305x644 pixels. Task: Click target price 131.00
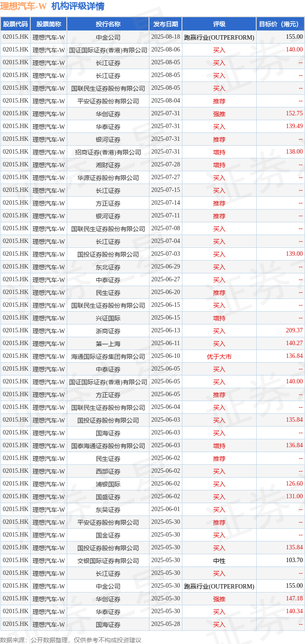point(294,497)
